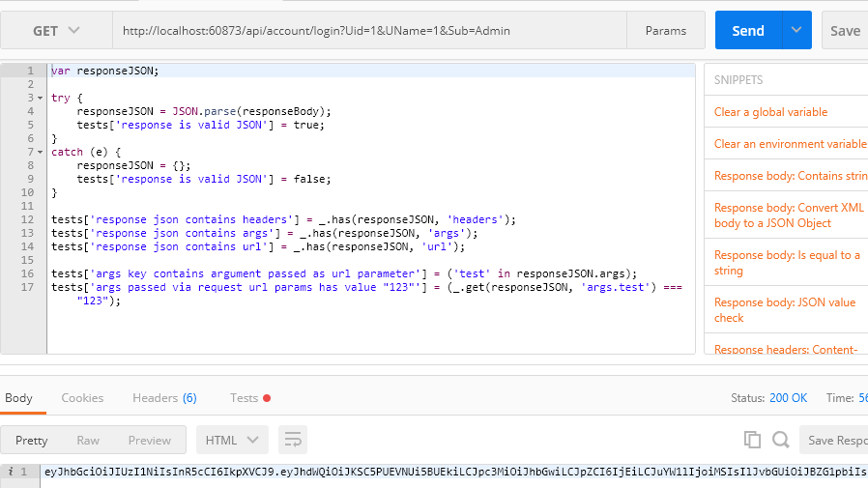Insert the Response headers: Content- snippet

(786, 349)
